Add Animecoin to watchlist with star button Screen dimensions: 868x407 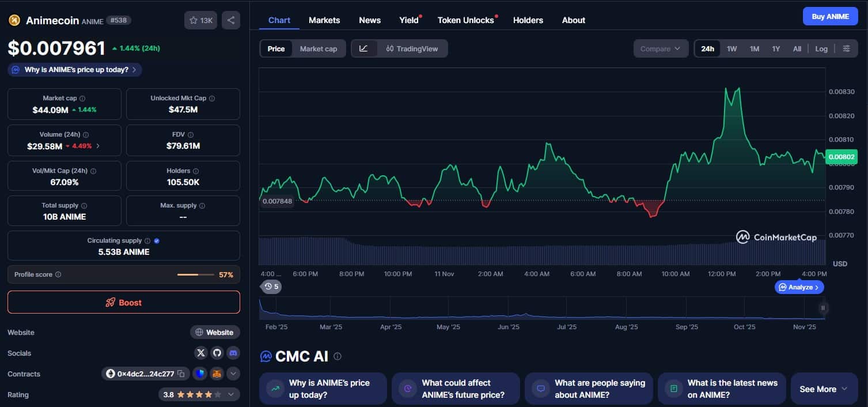[x=200, y=20]
